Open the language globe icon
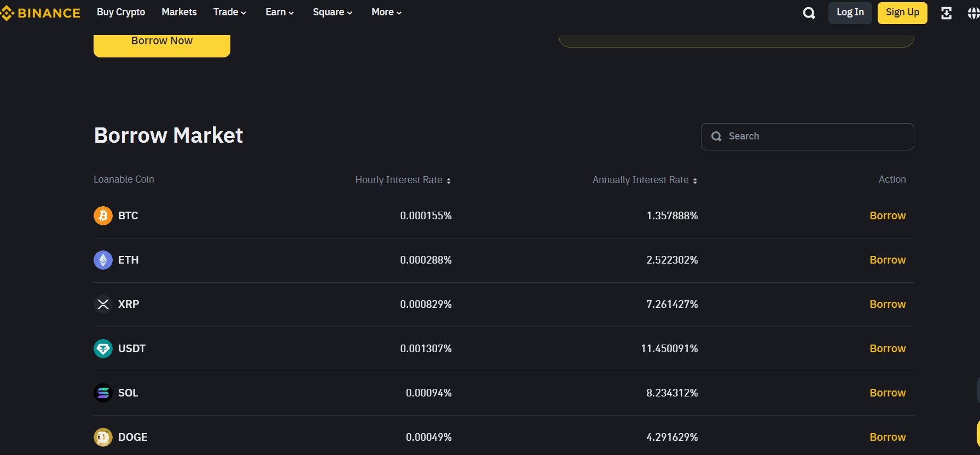The height and width of the screenshot is (455, 980). [x=973, y=13]
